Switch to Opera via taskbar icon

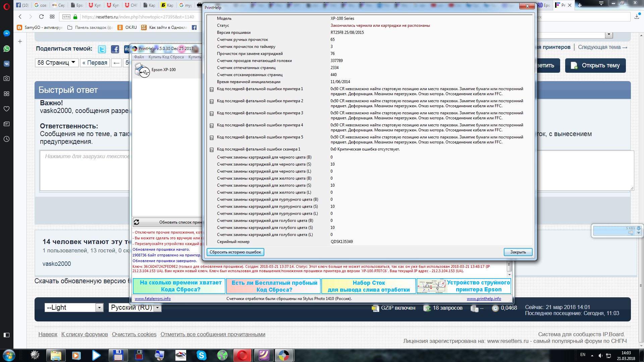click(243, 355)
